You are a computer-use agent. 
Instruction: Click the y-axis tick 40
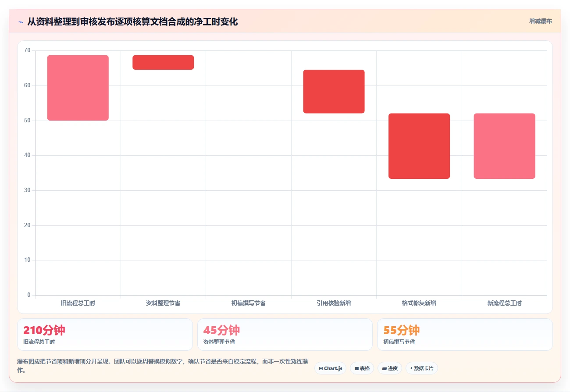point(27,155)
